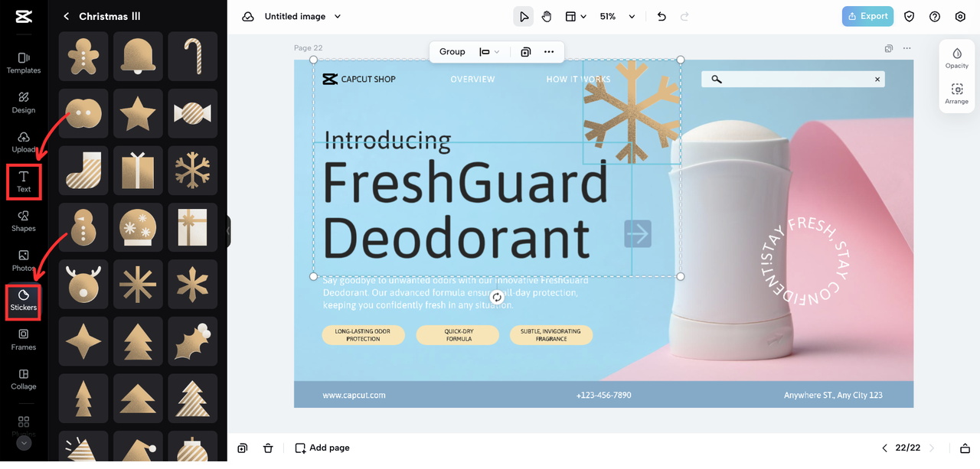Open page more options above the canvas

click(x=906, y=48)
